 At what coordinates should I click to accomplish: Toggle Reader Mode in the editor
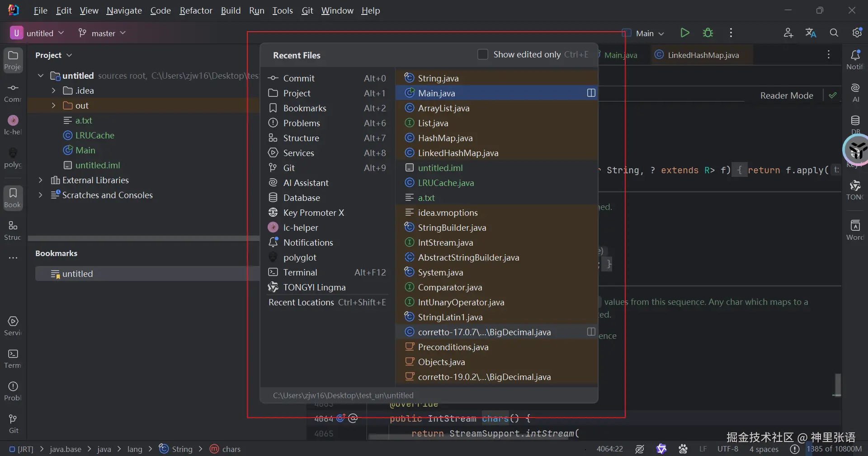click(x=787, y=95)
